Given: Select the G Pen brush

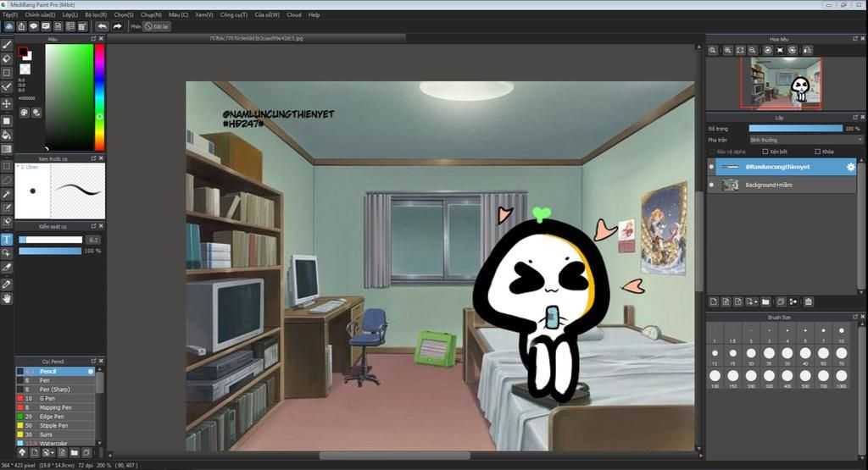Looking at the screenshot, I should tap(55, 398).
